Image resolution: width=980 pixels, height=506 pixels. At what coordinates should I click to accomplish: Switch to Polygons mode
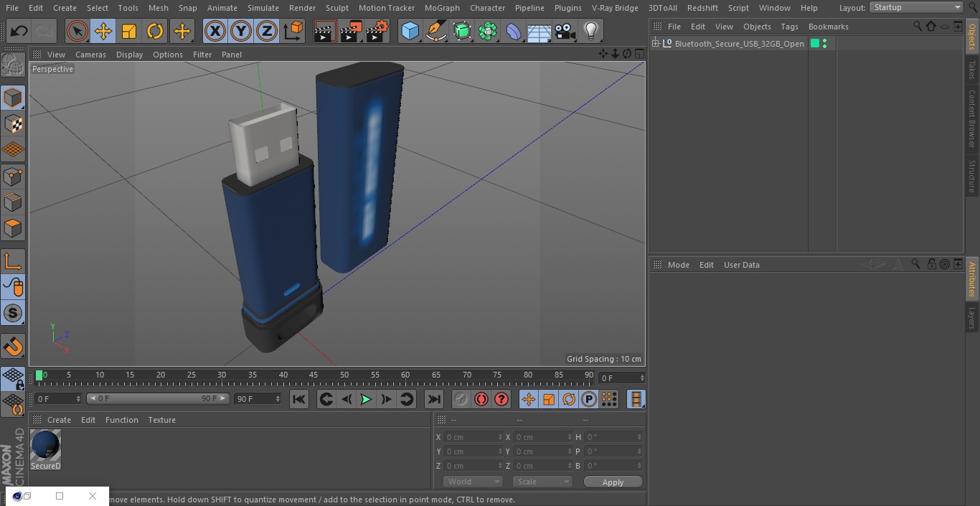[x=13, y=228]
